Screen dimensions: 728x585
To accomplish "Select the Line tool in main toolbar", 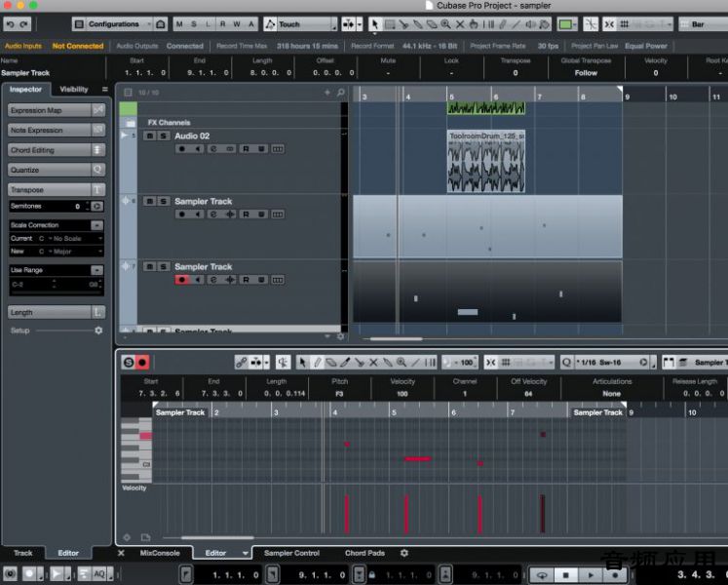I will (x=516, y=24).
